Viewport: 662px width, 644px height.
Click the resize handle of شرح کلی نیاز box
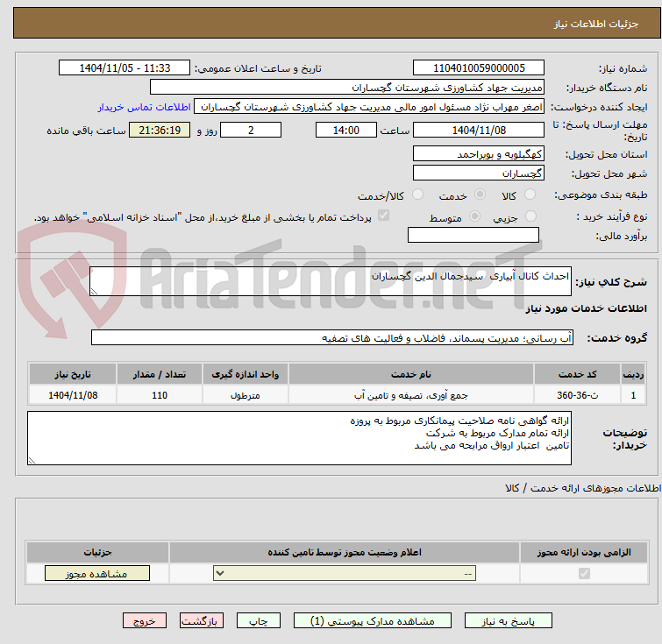click(94, 291)
